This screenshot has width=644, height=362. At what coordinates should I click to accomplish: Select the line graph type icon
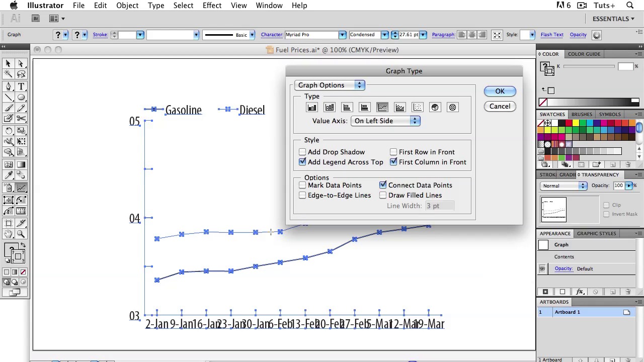click(x=382, y=108)
